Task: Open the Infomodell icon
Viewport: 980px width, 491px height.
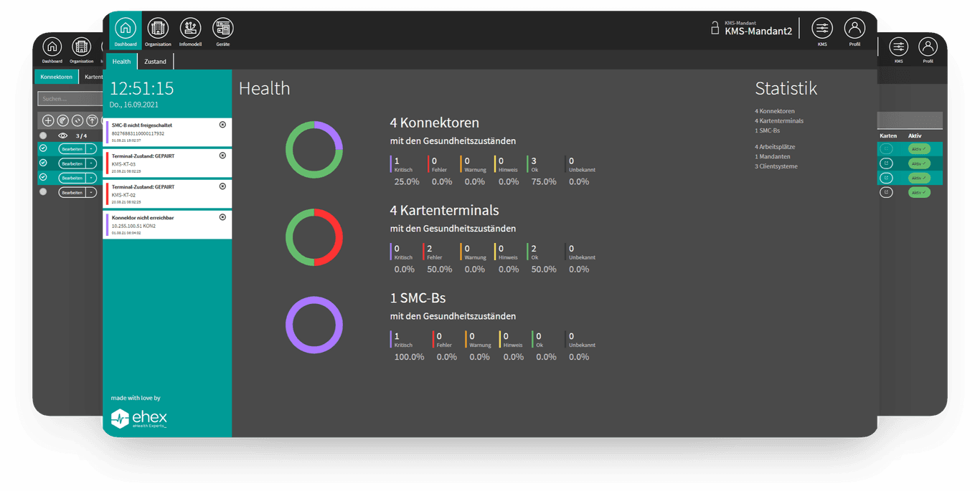Action: pyautogui.click(x=189, y=29)
